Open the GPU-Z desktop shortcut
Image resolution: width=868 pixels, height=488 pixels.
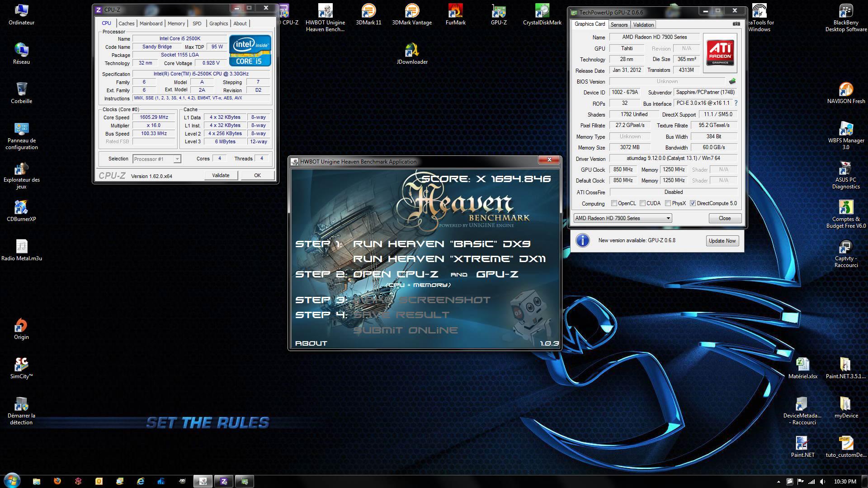[x=499, y=14]
